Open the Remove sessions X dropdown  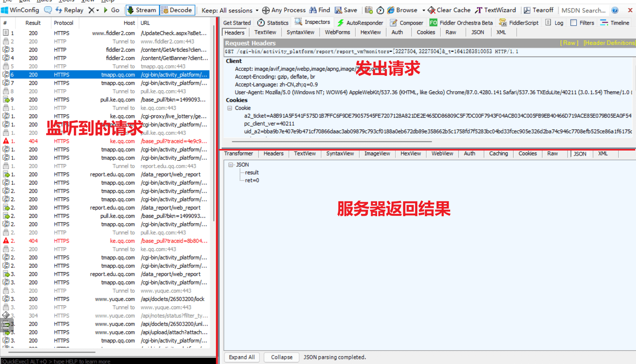93,10
